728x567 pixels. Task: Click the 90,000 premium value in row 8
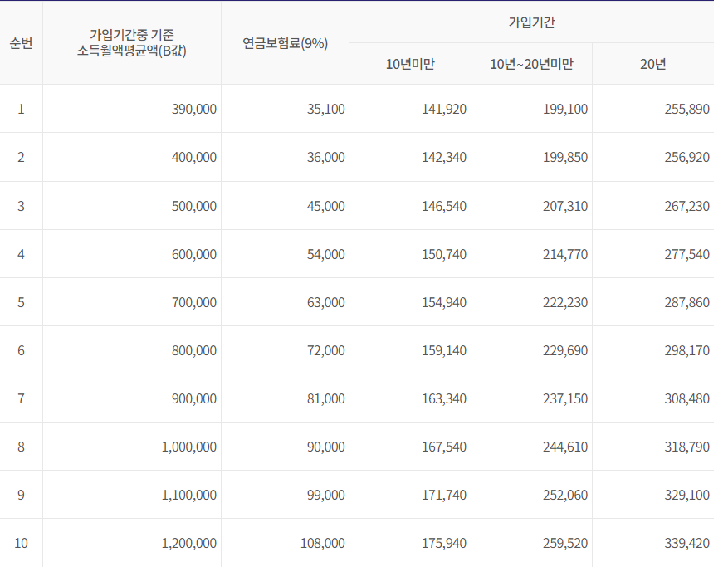tap(320, 447)
